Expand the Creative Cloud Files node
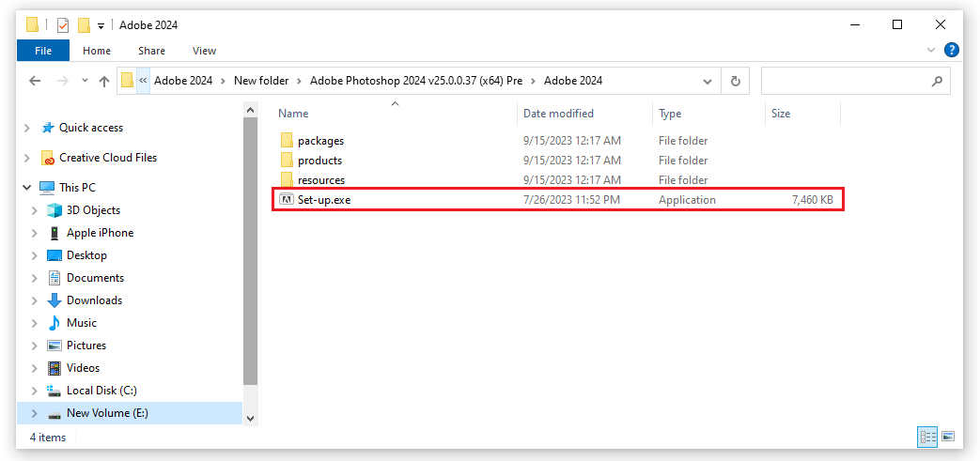The height and width of the screenshot is (461, 980). pos(27,158)
